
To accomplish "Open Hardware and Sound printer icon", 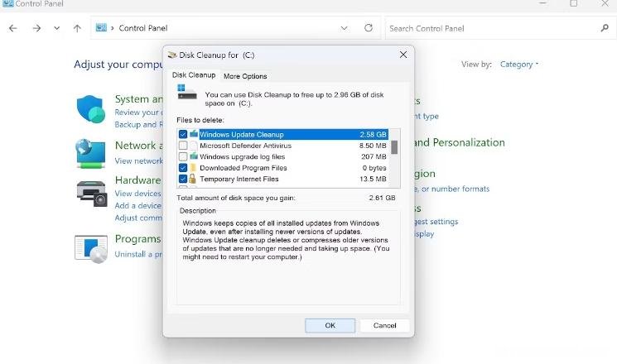I will tap(92, 194).
